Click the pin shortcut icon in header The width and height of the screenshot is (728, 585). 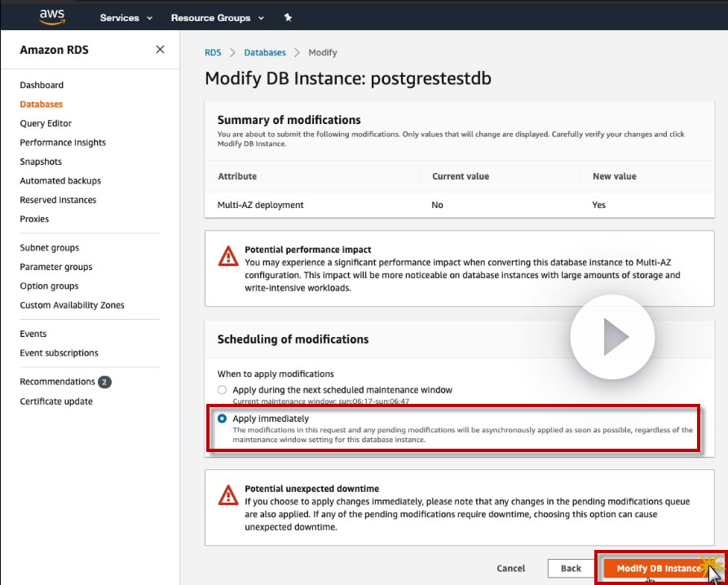pos(288,18)
